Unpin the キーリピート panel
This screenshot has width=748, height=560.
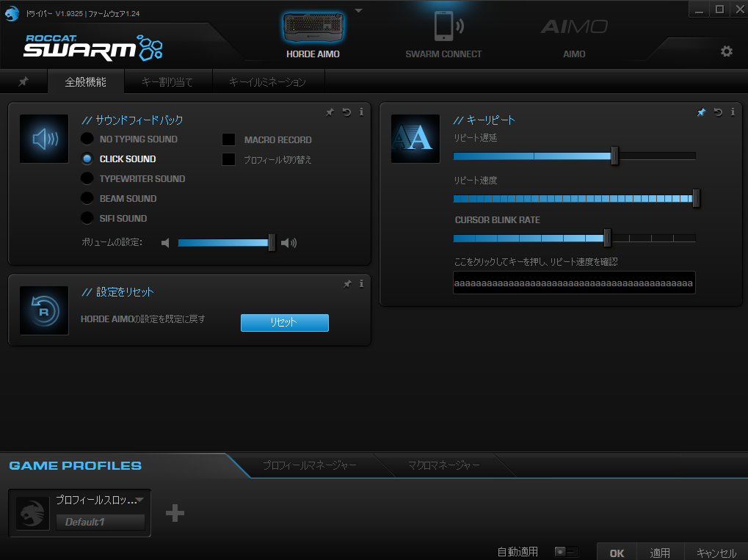point(701,112)
